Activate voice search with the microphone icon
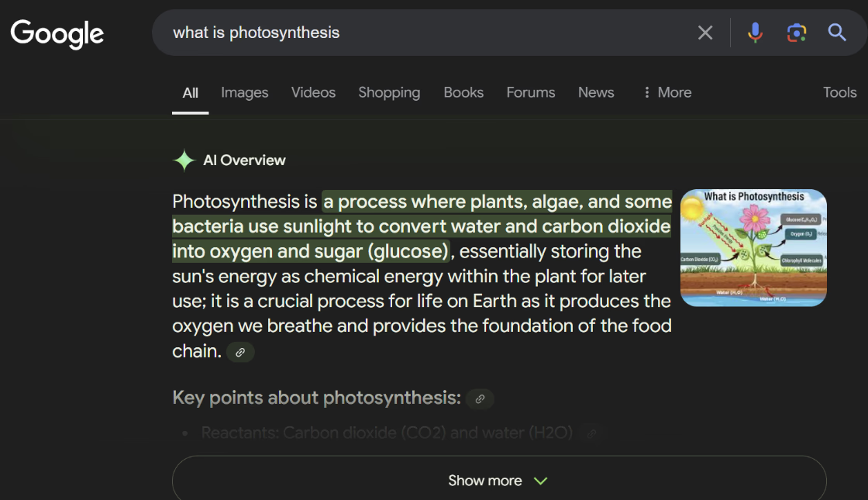 click(x=755, y=33)
